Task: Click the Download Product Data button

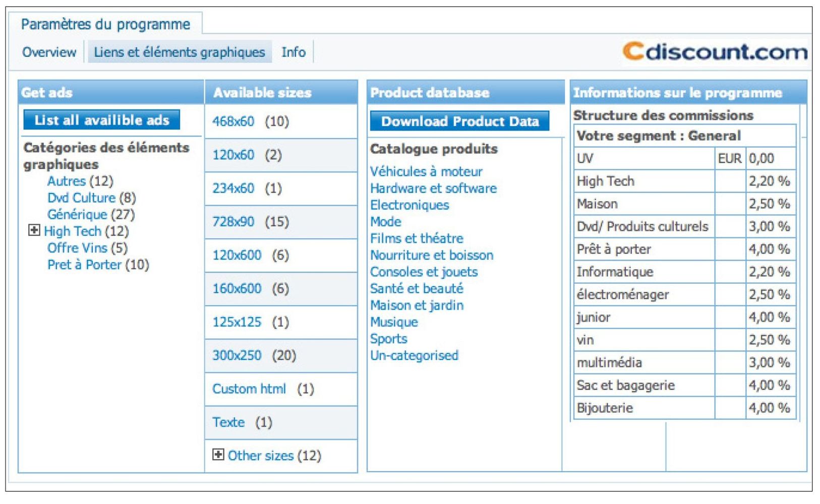Action: pyautogui.click(x=459, y=121)
